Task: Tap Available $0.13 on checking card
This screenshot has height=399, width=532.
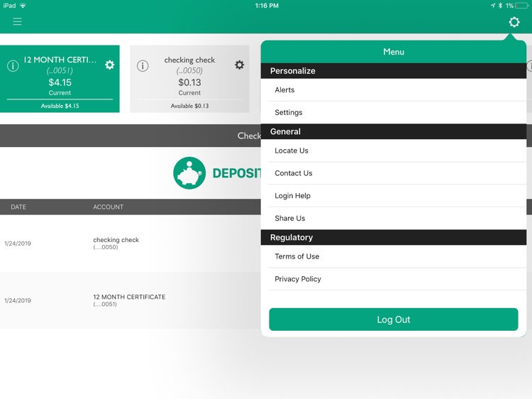Action: pyautogui.click(x=189, y=106)
